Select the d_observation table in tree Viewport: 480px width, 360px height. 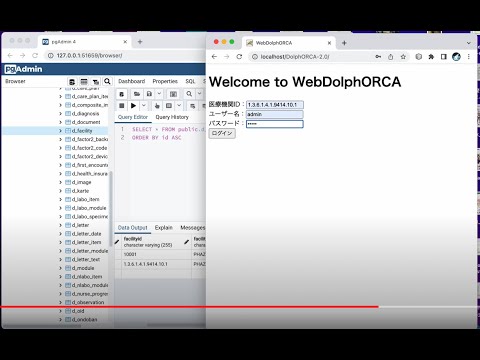tap(88, 303)
